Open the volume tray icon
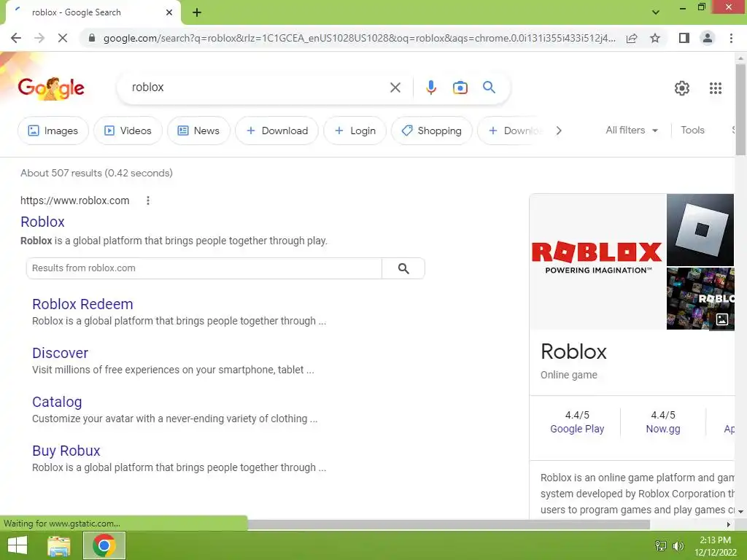747x560 pixels. [678, 545]
